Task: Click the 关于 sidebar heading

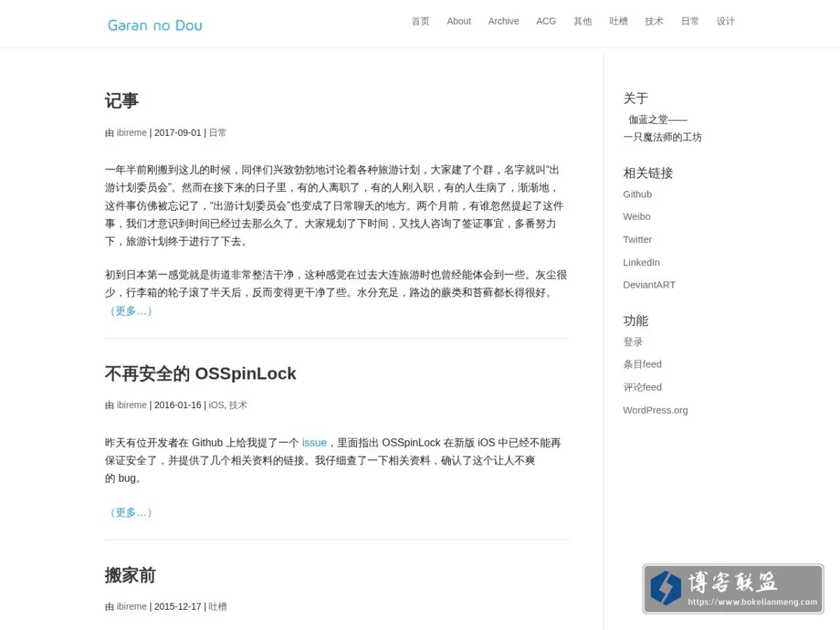Action: pos(636,98)
